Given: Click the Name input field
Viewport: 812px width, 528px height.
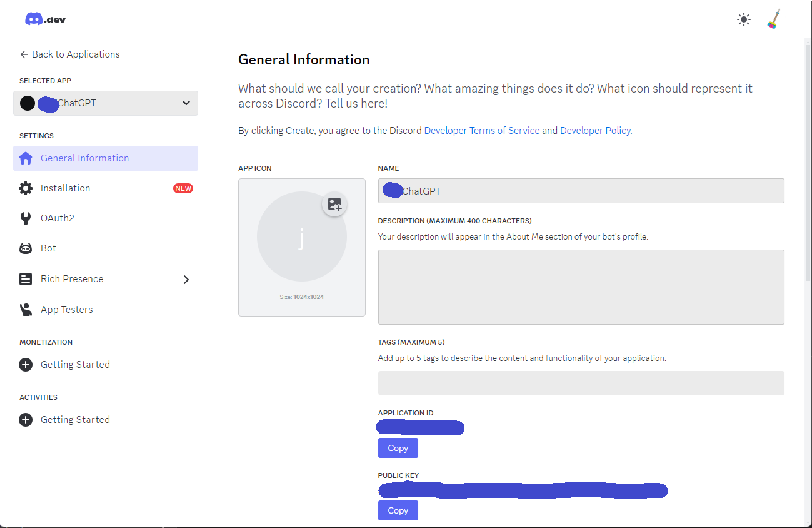Looking at the screenshot, I should coord(581,191).
